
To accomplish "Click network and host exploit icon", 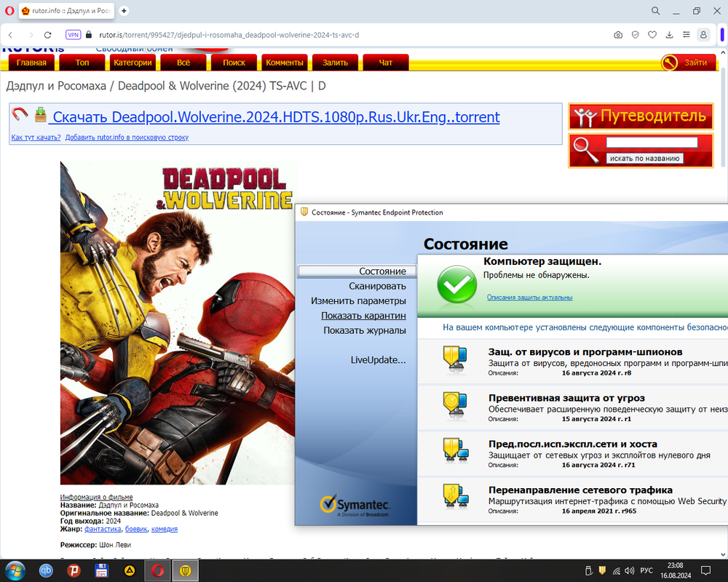I will [456, 450].
